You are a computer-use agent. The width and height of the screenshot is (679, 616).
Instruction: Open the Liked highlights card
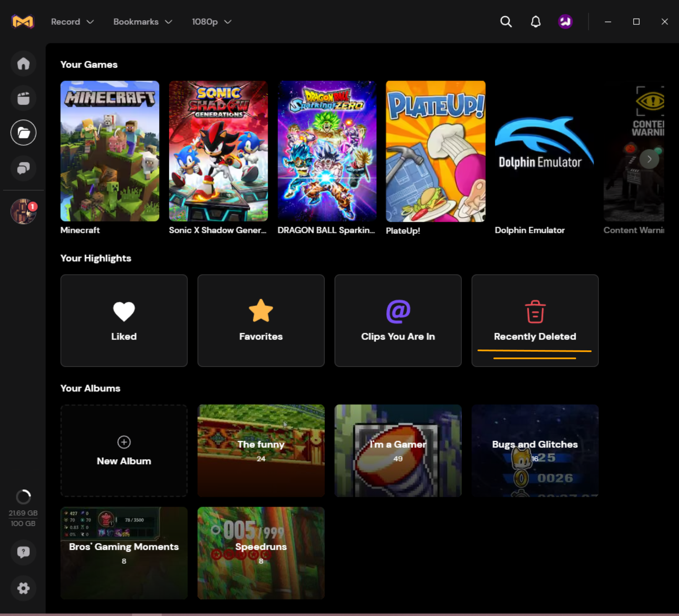[x=124, y=321]
